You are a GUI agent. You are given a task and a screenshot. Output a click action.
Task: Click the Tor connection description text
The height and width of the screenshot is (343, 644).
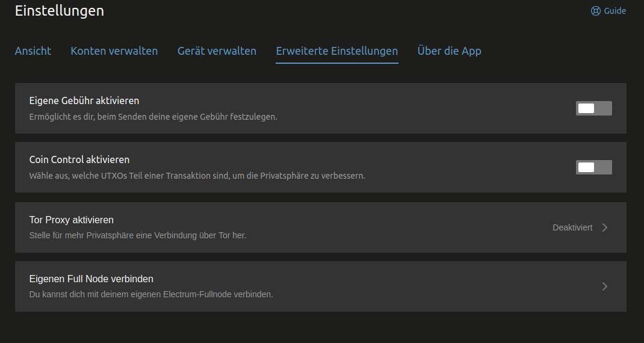138,236
